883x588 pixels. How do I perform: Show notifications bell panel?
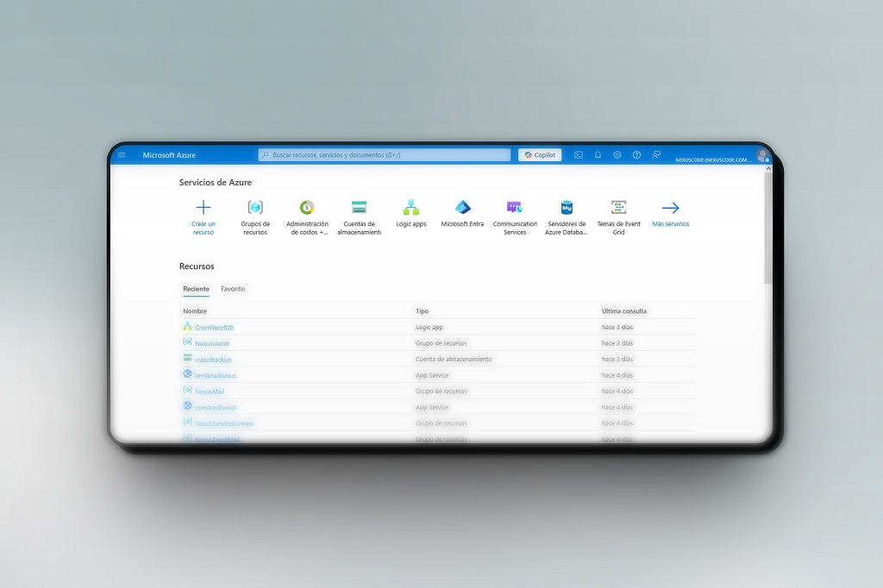(x=598, y=155)
